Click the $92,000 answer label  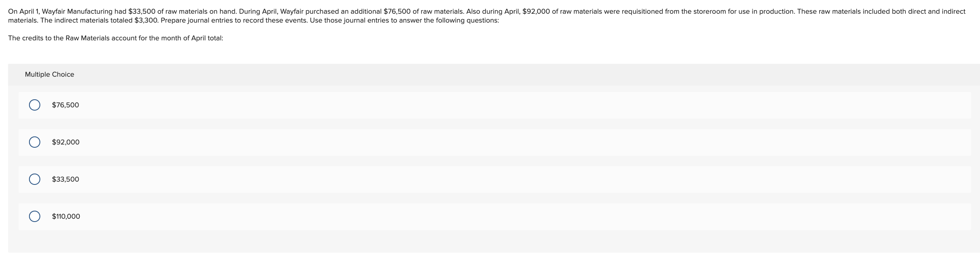tap(65, 142)
